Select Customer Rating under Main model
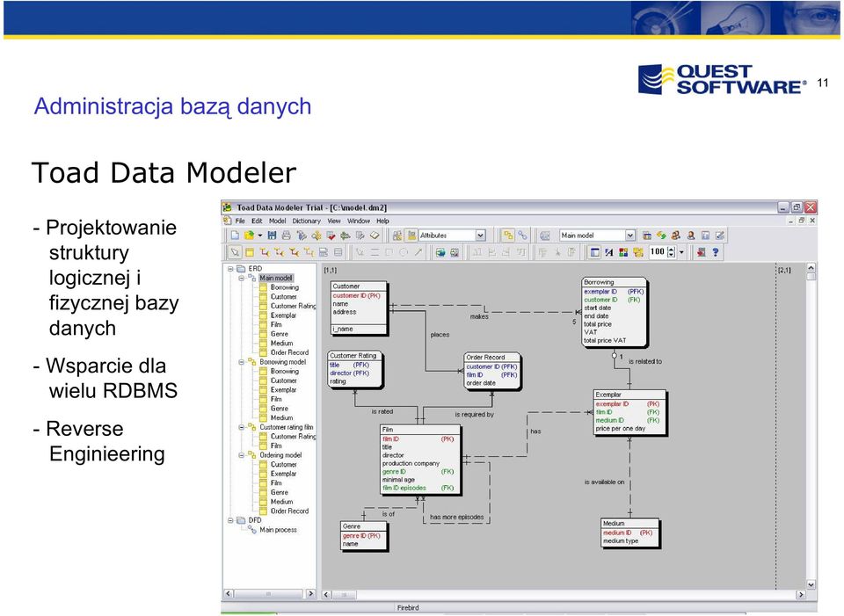The height and width of the screenshot is (616, 844). pyautogui.click(x=293, y=306)
